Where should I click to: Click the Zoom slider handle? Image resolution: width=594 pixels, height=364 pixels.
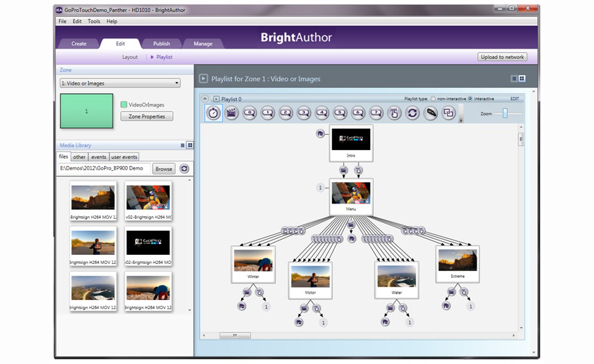click(x=505, y=113)
